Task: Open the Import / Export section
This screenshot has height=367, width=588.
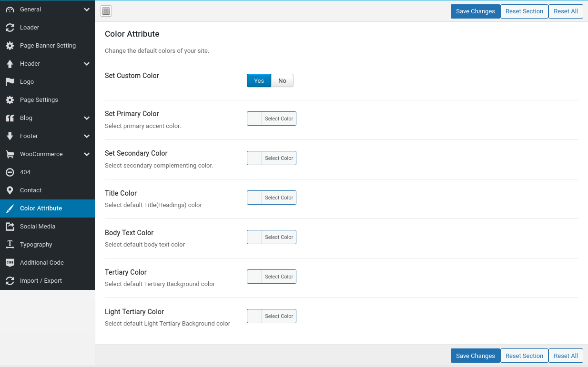Action: coord(47,281)
